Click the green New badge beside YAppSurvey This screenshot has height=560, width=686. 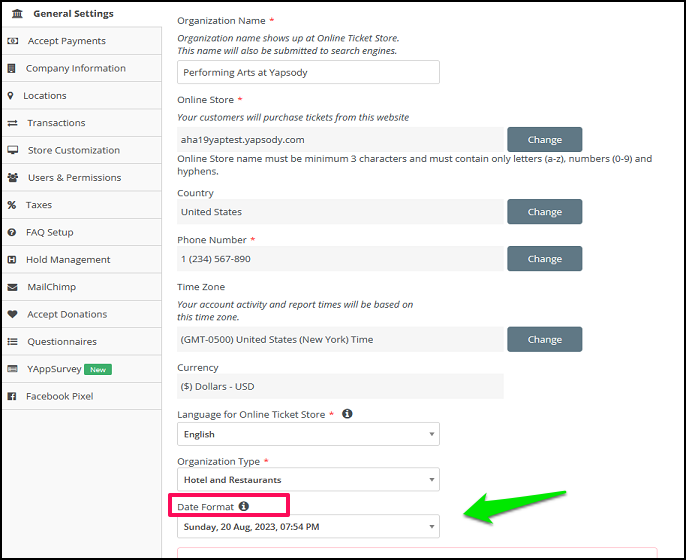click(x=98, y=369)
